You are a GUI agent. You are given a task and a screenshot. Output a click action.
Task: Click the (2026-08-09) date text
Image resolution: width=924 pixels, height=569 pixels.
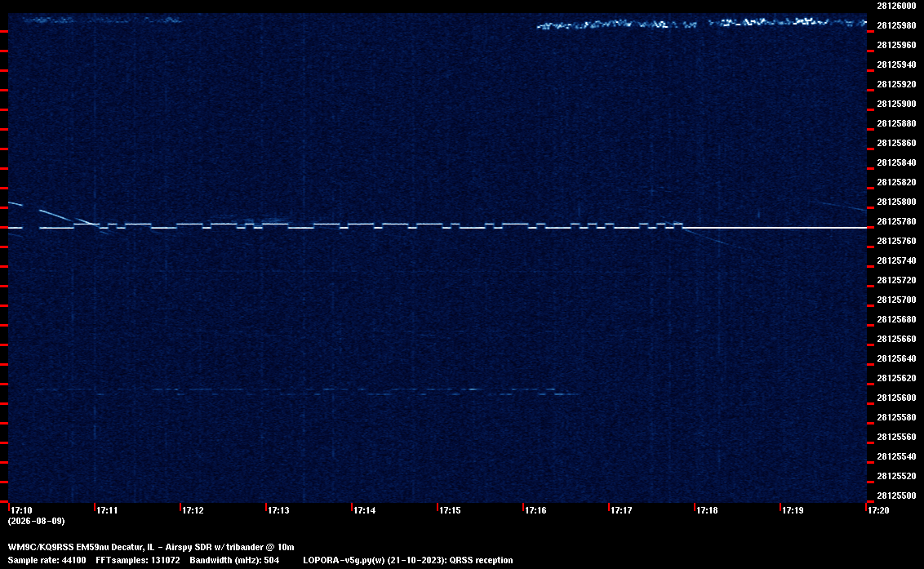36,521
